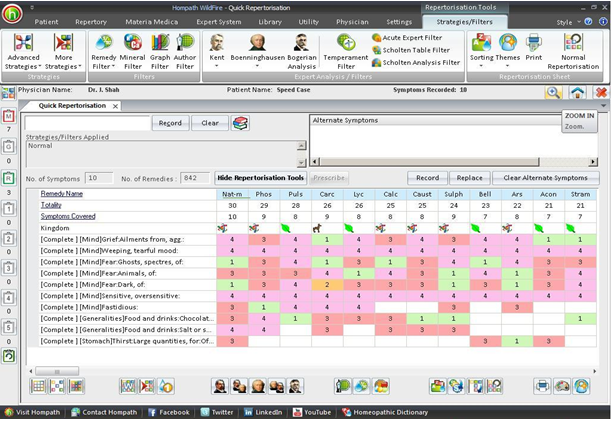Click the home icon next to the zoom icon
This screenshot has width=612, height=421.
click(578, 93)
